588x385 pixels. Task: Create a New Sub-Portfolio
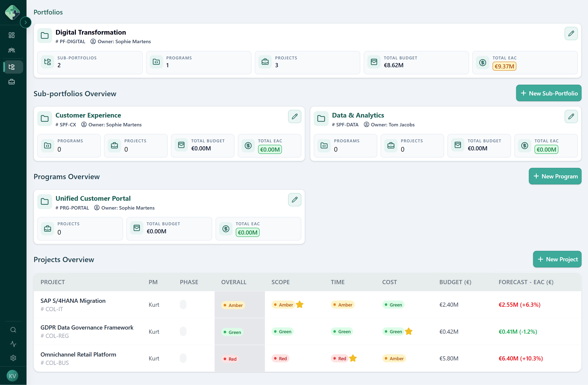point(548,93)
